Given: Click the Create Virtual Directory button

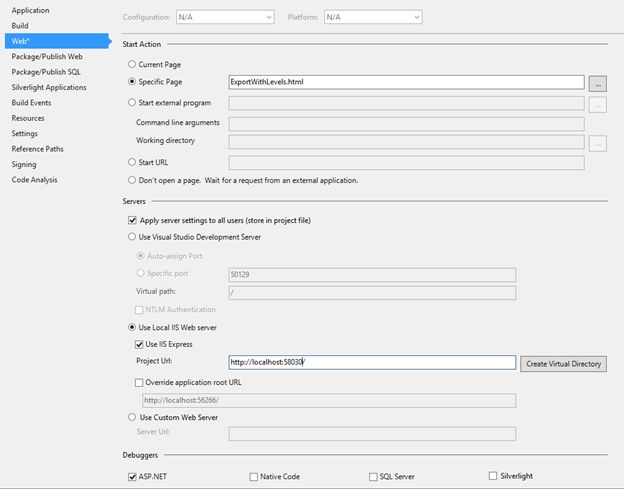Looking at the screenshot, I should [x=564, y=364].
